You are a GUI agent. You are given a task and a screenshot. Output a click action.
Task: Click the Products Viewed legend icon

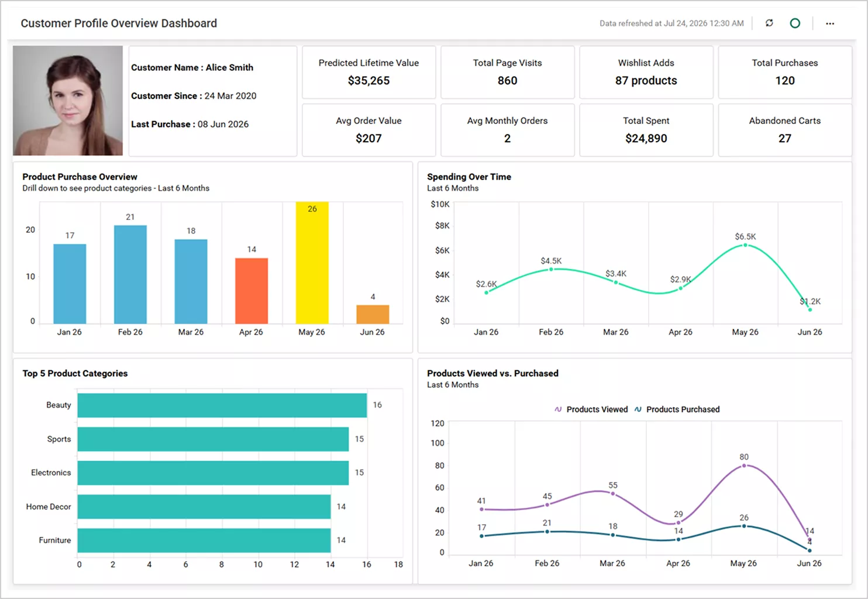[x=558, y=409]
